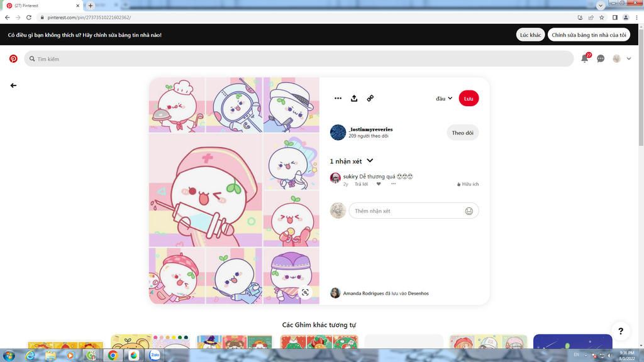
Task: Copy pin link with chain icon
Action: click(x=370, y=98)
